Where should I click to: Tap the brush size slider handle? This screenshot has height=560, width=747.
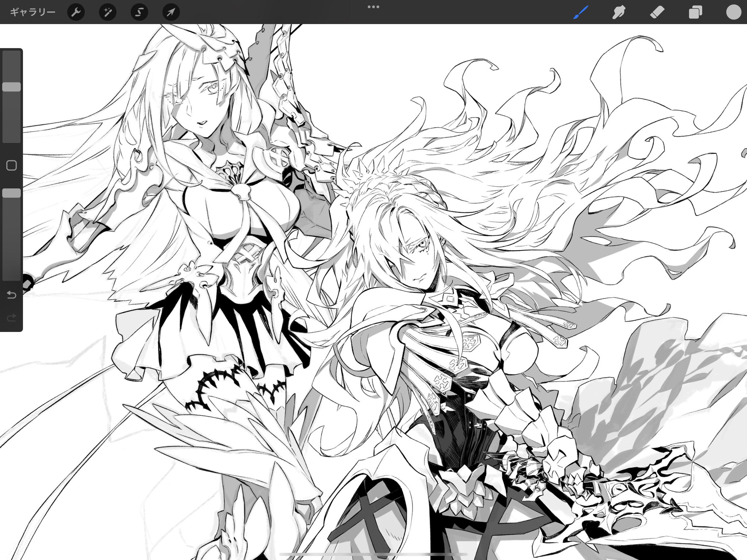coord(12,86)
